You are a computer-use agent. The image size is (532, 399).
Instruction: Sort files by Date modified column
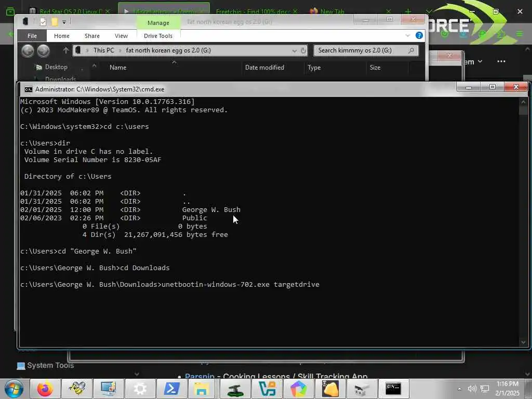(264, 68)
